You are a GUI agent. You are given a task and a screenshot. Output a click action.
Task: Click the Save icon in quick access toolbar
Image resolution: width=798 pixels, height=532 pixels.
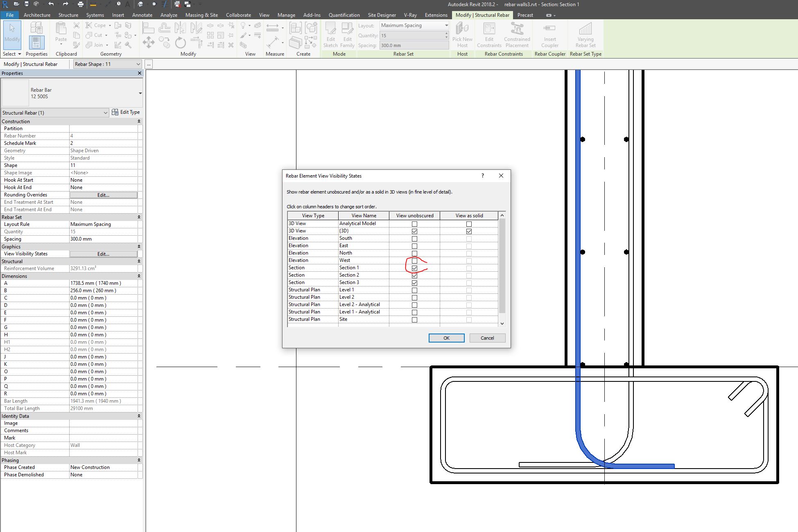coord(26,4)
